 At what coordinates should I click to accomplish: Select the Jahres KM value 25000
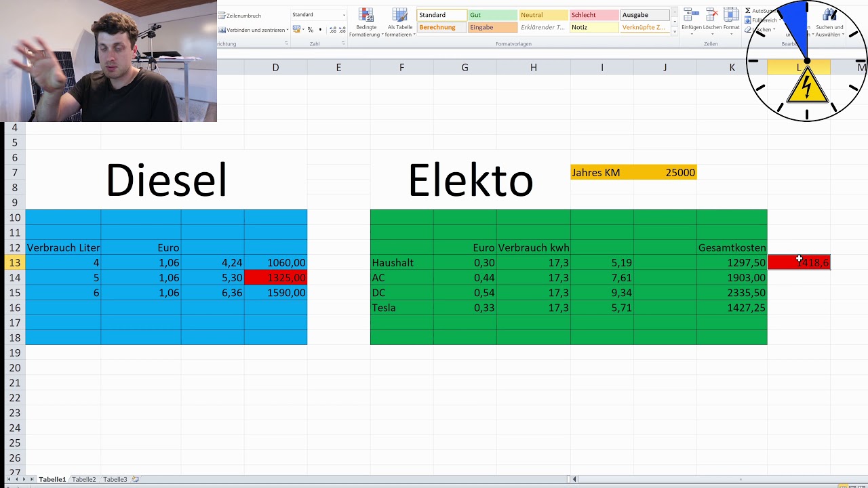(665, 172)
